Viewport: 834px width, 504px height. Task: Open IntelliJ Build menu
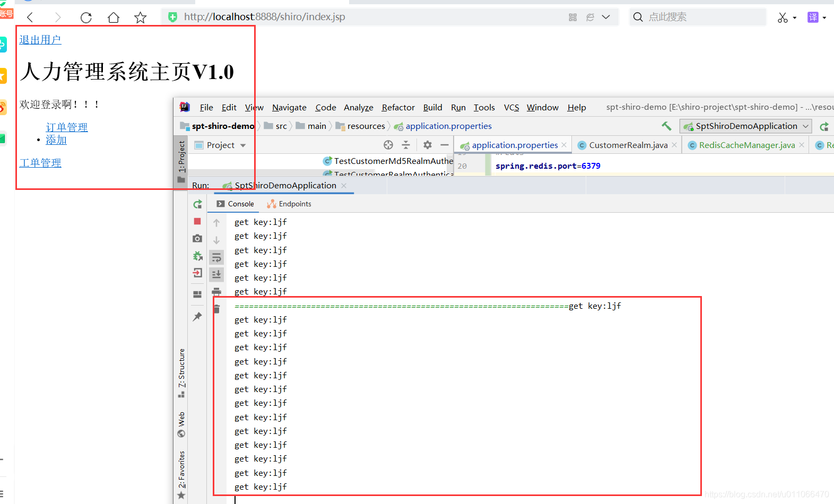coord(433,107)
